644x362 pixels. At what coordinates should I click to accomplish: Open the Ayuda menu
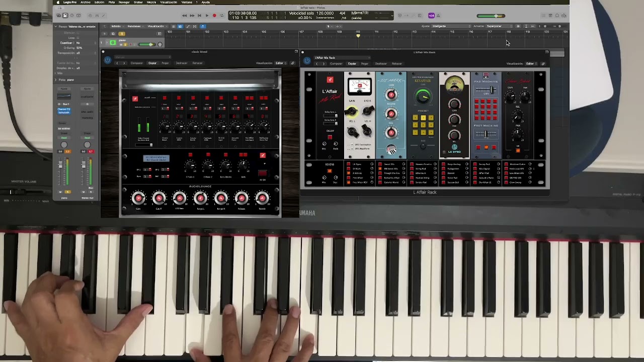tap(205, 2)
